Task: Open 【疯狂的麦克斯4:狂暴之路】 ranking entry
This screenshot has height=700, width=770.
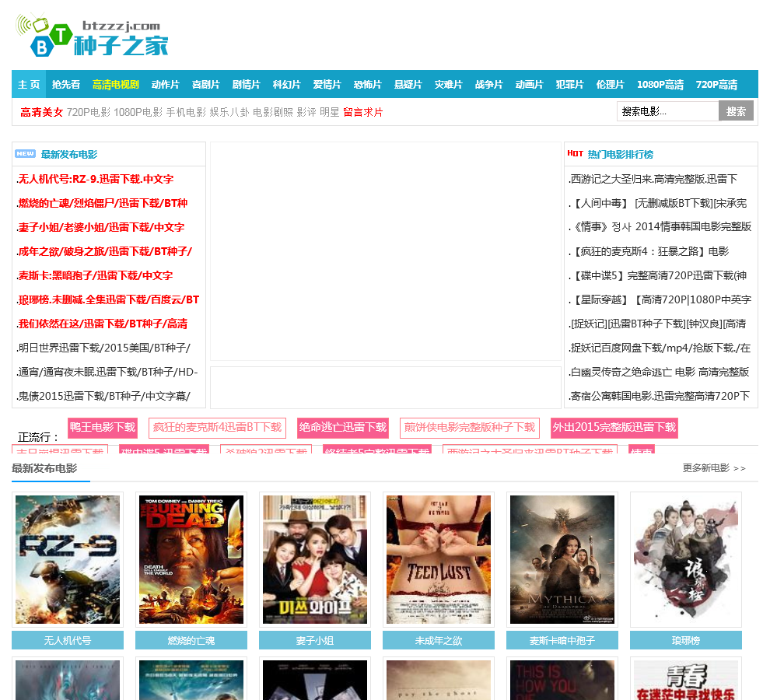Action: pos(649,251)
